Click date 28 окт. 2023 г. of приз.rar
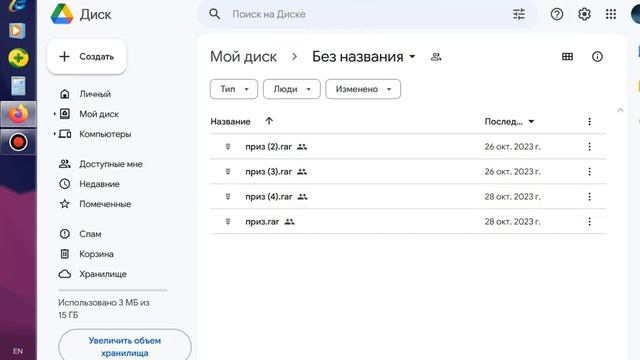This screenshot has width=640, height=360. [x=512, y=222]
